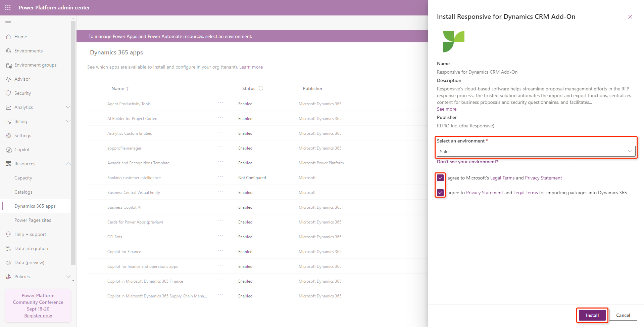This screenshot has width=644, height=327.
Task: Click the Status column info icon
Action: (261, 88)
